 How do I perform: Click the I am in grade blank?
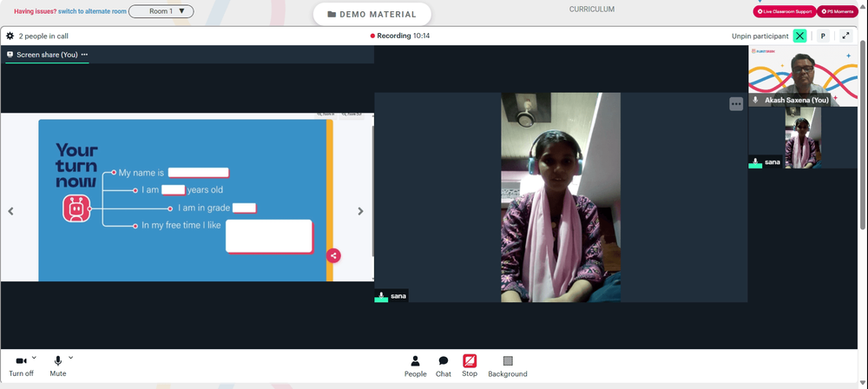click(x=244, y=208)
